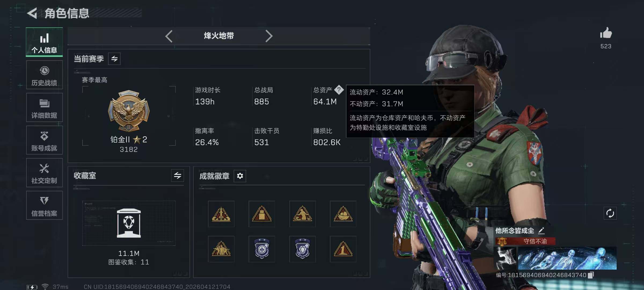Image resolution: width=644 pixels, height=290 pixels.
Task: Open the 社交定制 sidebar tab
Action: [44, 173]
